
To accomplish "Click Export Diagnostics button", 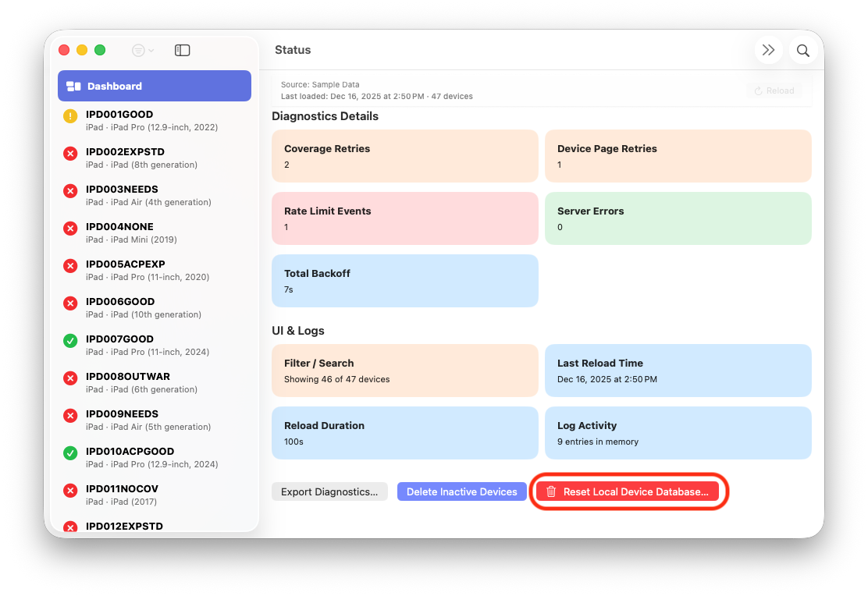I will pyautogui.click(x=329, y=491).
